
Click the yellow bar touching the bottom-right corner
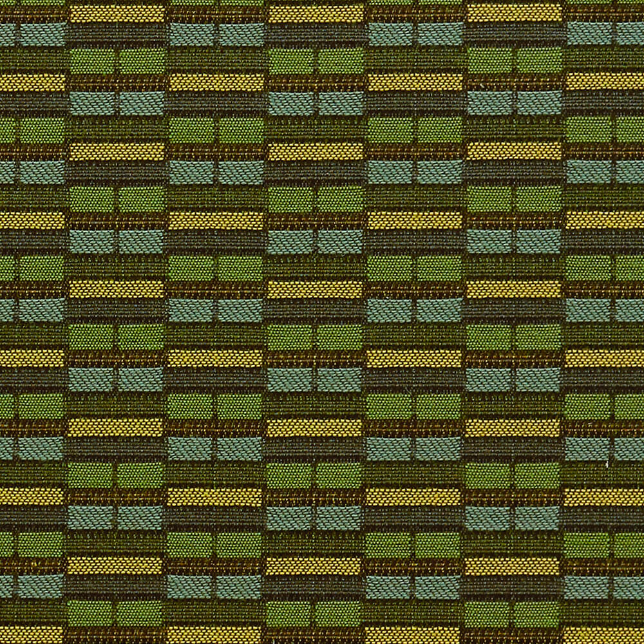[605, 634]
